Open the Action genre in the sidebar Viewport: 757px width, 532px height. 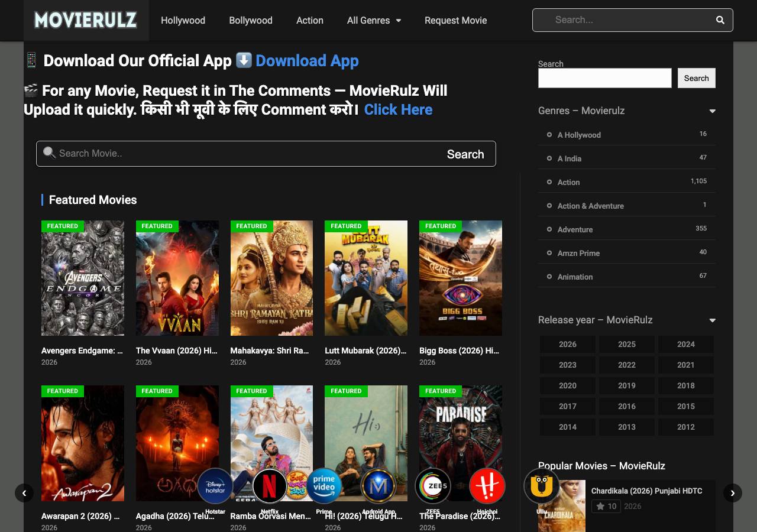pyautogui.click(x=568, y=182)
